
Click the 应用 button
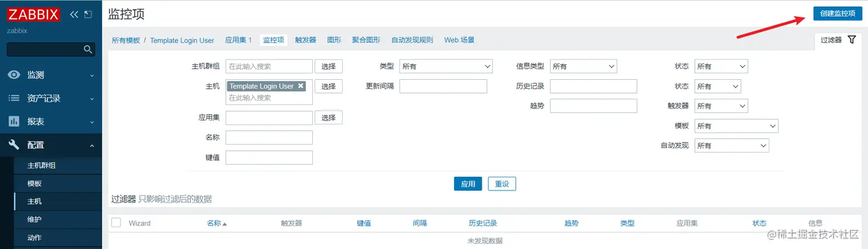click(x=468, y=184)
